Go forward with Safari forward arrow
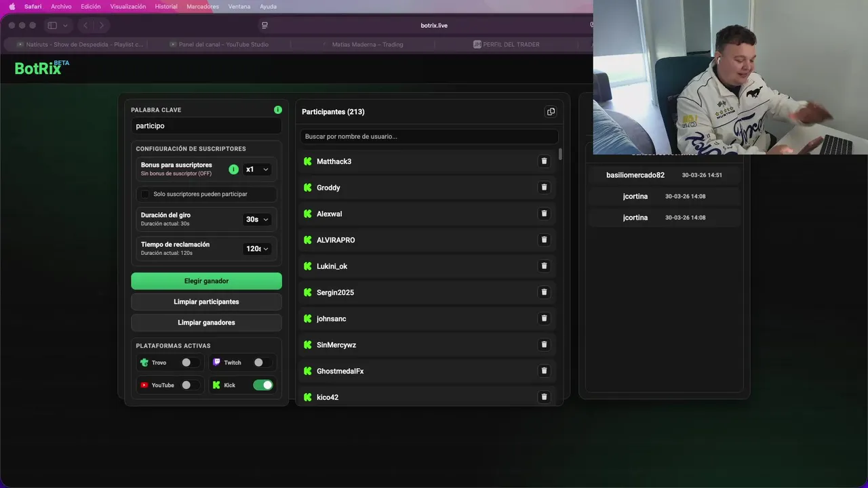This screenshot has width=868, height=488. click(x=102, y=25)
